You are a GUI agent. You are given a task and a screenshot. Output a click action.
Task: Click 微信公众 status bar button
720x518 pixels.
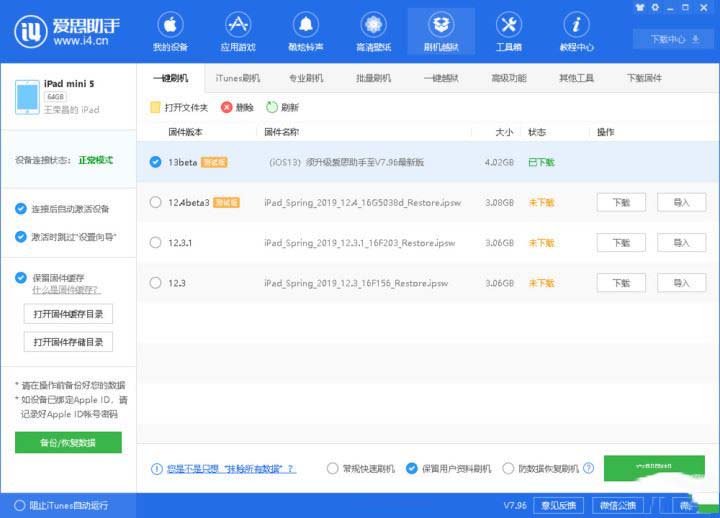(618, 506)
